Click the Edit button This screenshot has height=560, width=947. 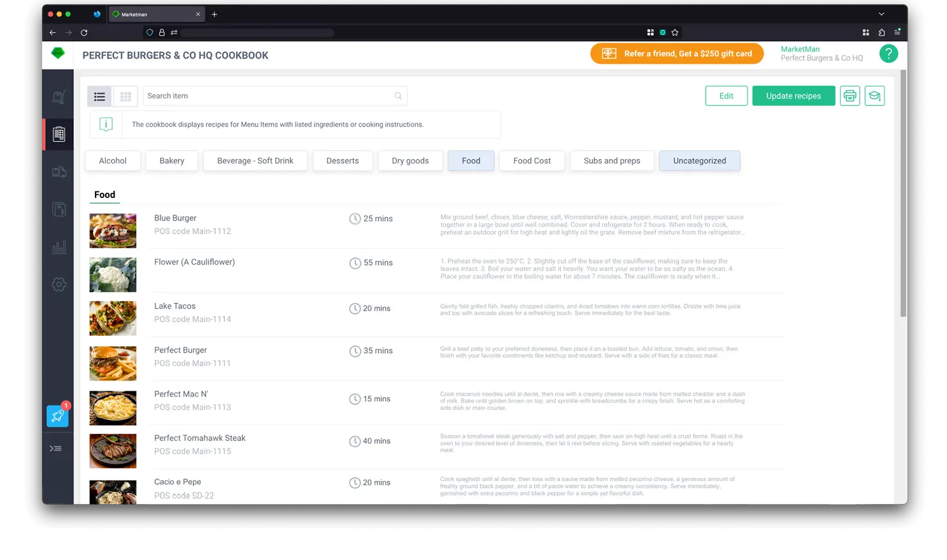(x=726, y=95)
